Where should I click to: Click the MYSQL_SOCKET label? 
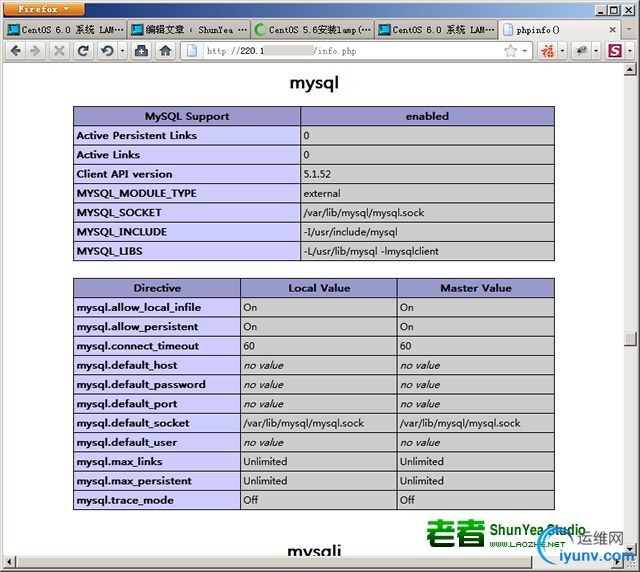(119, 212)
